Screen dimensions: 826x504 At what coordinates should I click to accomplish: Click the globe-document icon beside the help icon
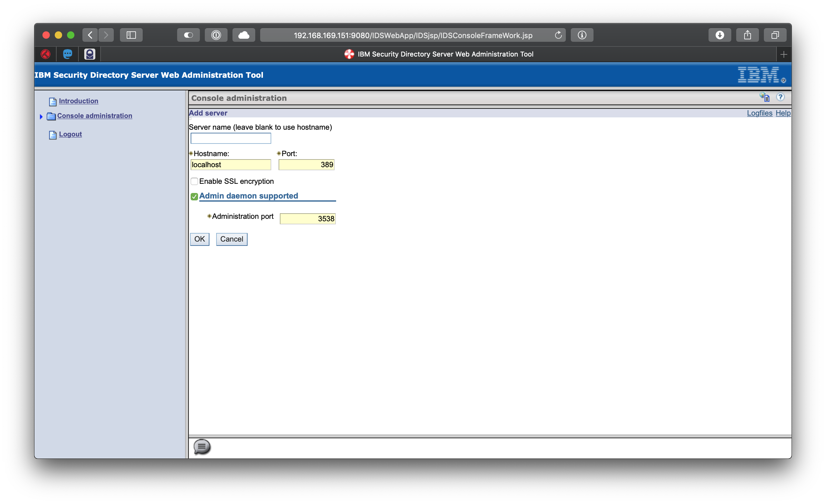pyautogui.click(x=765, y=97)
